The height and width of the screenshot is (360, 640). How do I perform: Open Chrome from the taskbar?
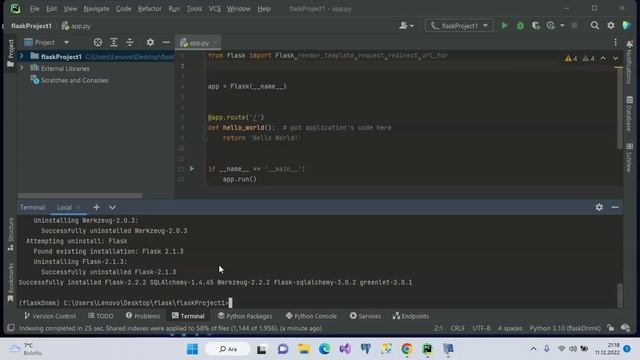[x=407, y=349]
